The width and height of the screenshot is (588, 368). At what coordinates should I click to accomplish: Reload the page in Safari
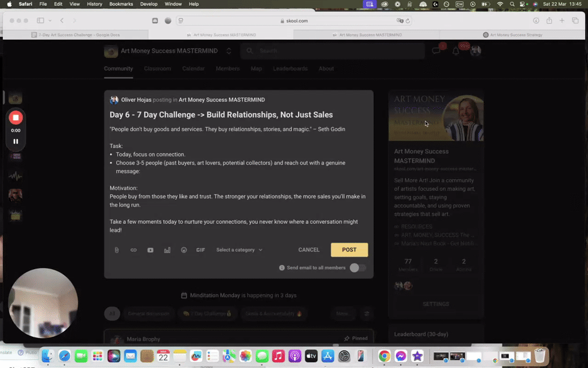408,21
